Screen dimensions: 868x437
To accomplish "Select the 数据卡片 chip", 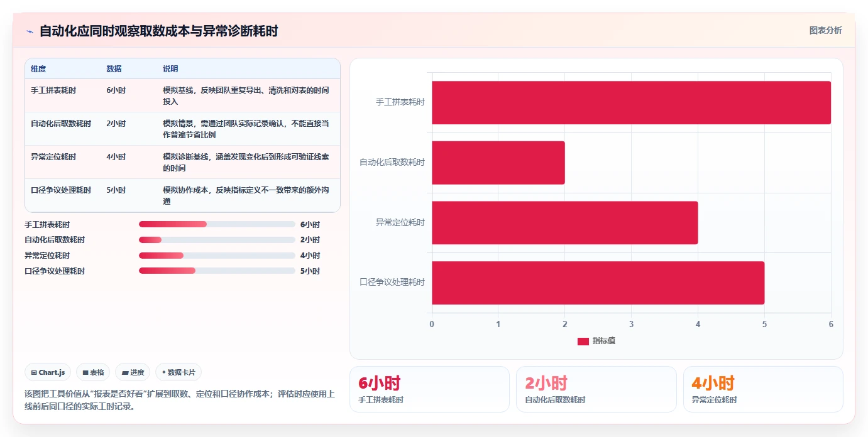I will coord(179,372).
